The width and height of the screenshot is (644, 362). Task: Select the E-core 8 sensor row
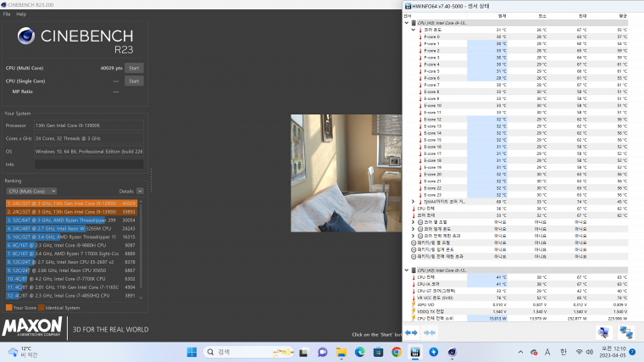516,92
